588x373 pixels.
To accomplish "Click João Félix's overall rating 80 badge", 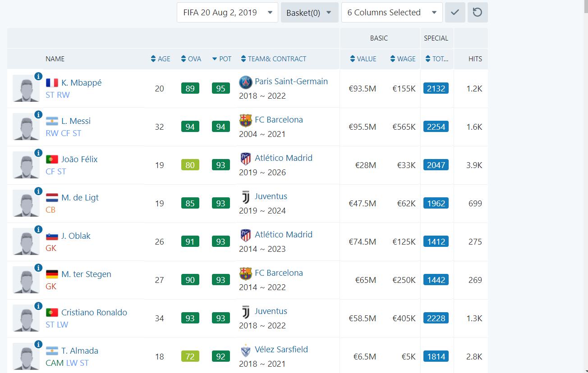I will [x=190, y=165].
